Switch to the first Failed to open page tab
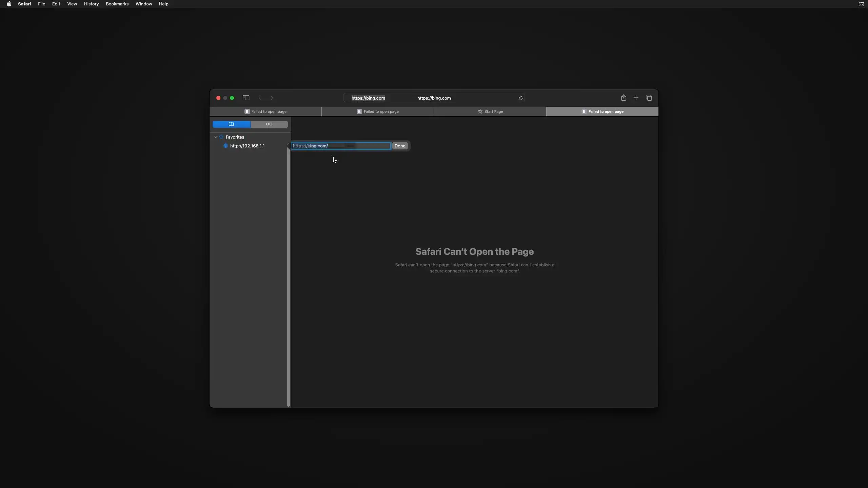This screenshot has width=868, height=488. 265,111
